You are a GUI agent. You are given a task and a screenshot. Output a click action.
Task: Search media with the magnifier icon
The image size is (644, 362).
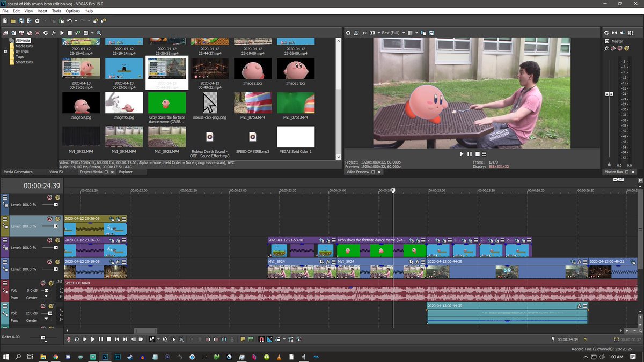point(99,33)
